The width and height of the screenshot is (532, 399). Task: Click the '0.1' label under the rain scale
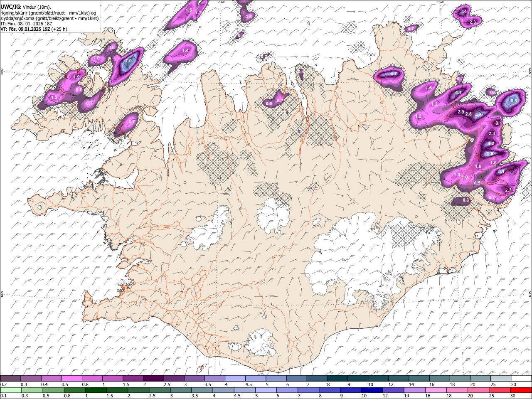pos(3,396)
